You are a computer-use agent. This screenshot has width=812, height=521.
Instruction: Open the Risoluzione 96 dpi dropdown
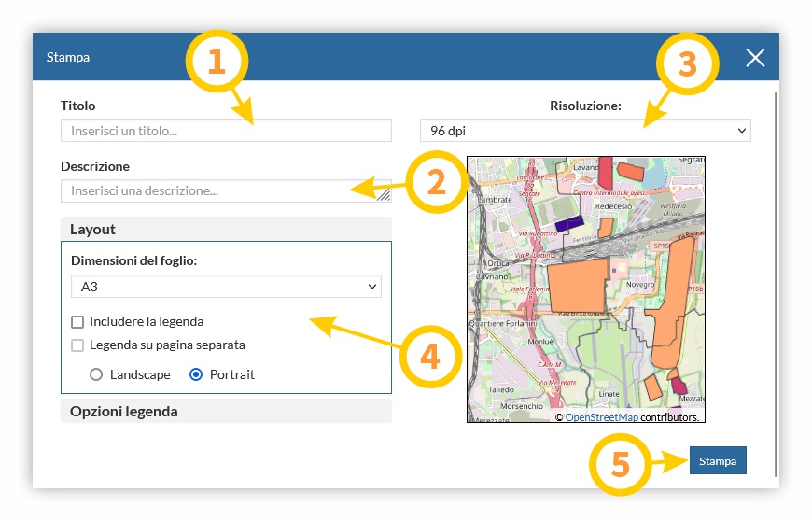(x=585, y=131)
